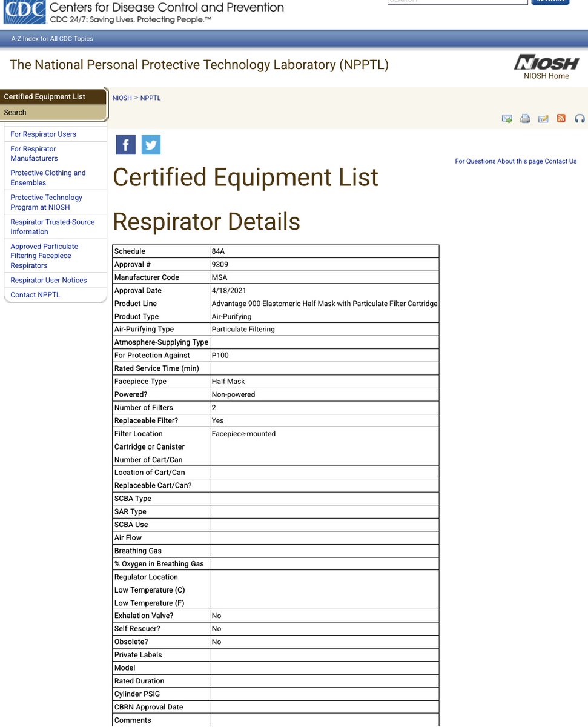Click the Facepiece-mounted value
The image size is (588, 727).
(x=243, y=434)
